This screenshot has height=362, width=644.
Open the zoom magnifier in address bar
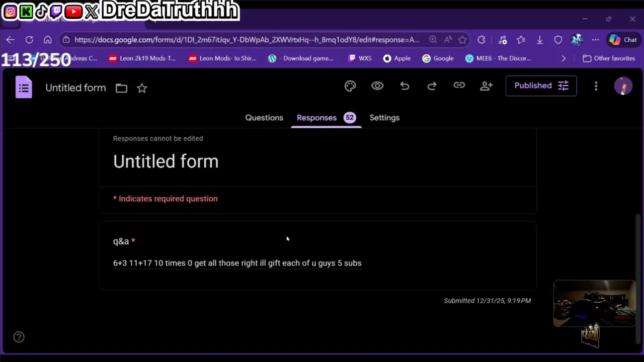(x=433, y=40)
